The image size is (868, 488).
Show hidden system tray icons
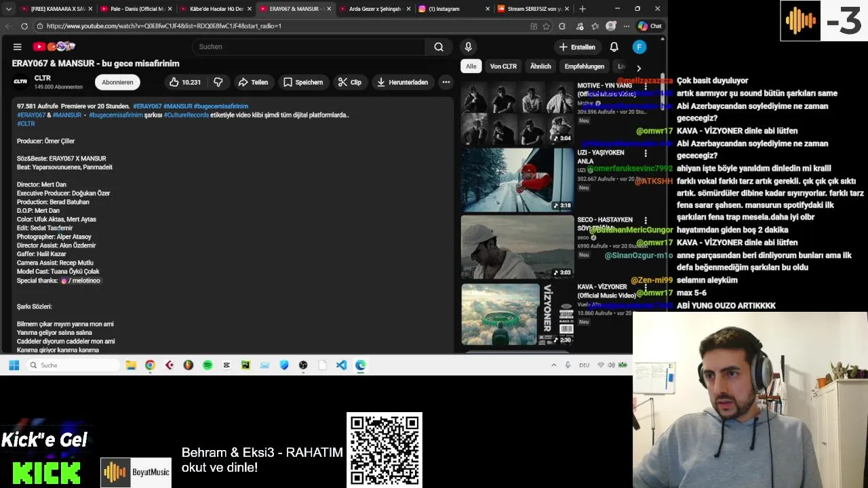click(x=553, y=365)
